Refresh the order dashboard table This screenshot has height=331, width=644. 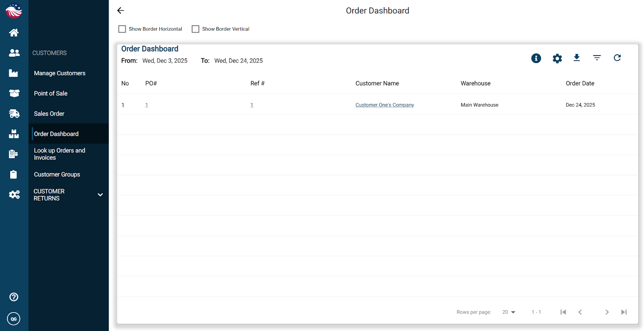[x=617, y=58]
